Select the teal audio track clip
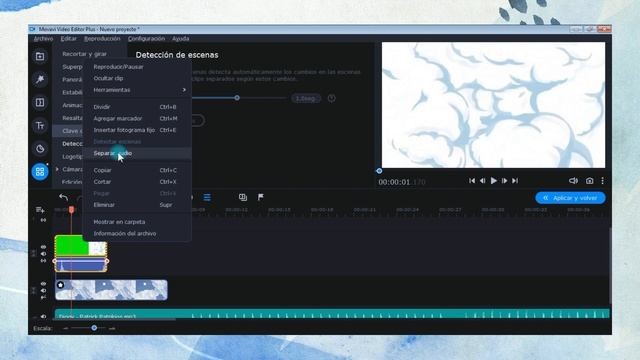This screenshot has height=360, width=640. tap(332, 314)
